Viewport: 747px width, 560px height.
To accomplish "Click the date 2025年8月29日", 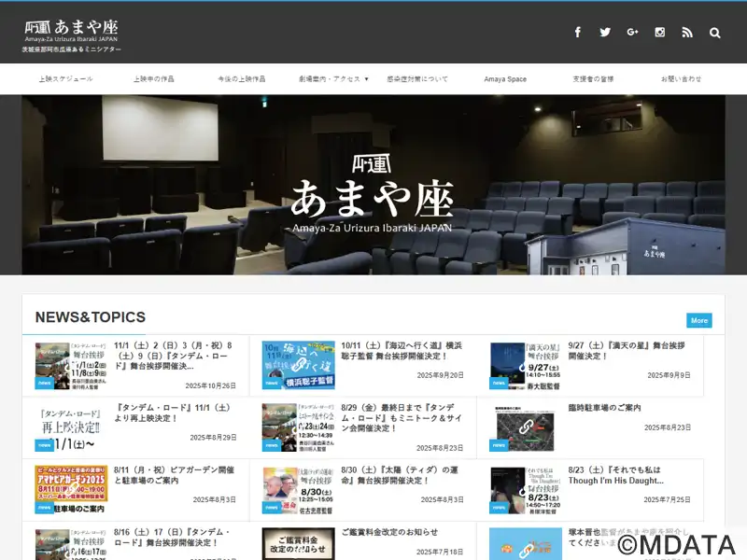I will [213, 437].
